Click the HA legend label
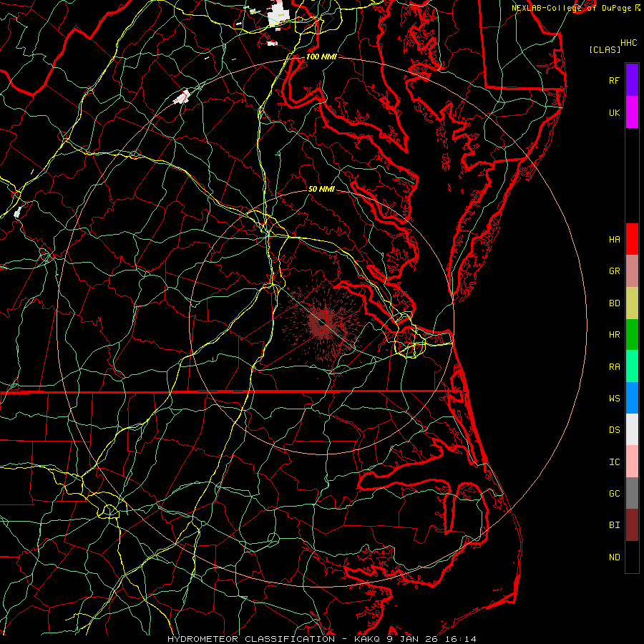Screen dimensions: 644x644 click(614, 239)
